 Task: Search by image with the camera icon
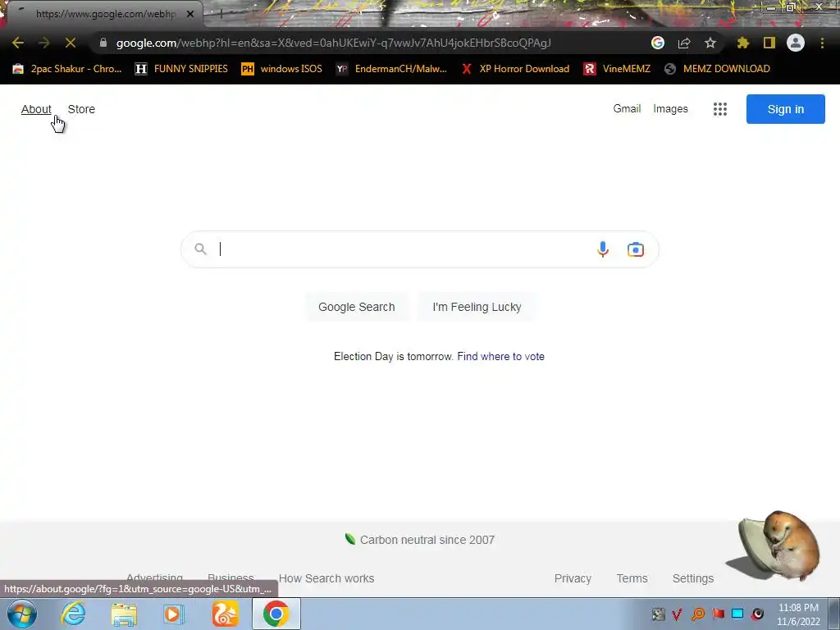coord(636,249)
